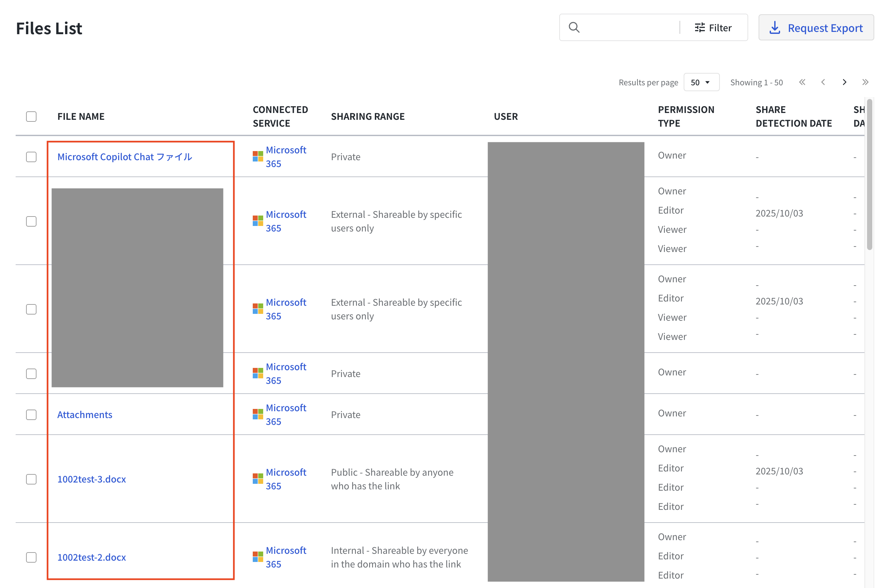884x588 pixels.
Task: Click the Request Export button
Action: (x=816, y=27)
